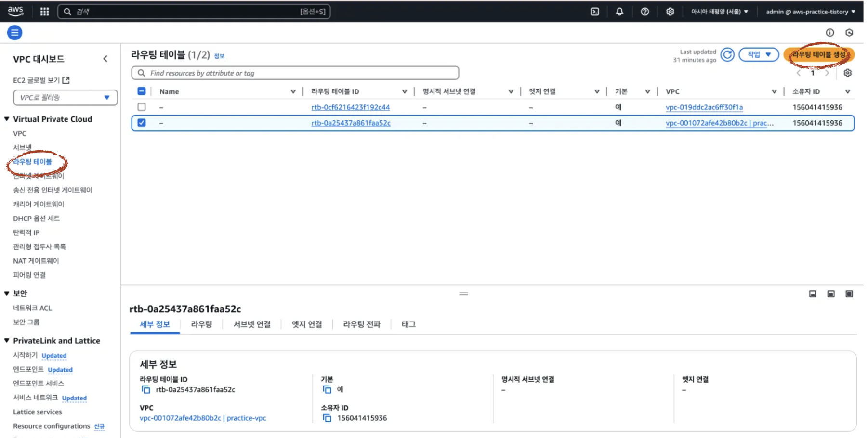868x438 pixels.
Task: Open 라우팅 테이블 in the sidebar
Action: (x=32, y=162)
